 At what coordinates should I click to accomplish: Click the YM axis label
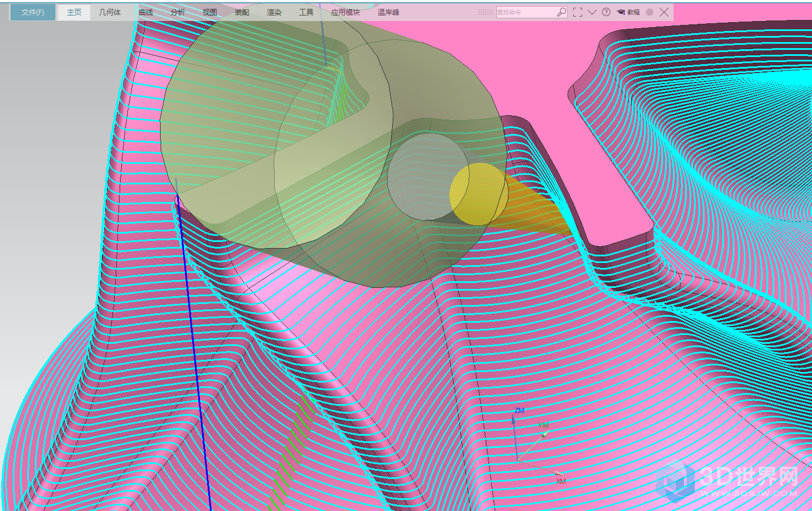pyautogui.click(x=543, y=425)
